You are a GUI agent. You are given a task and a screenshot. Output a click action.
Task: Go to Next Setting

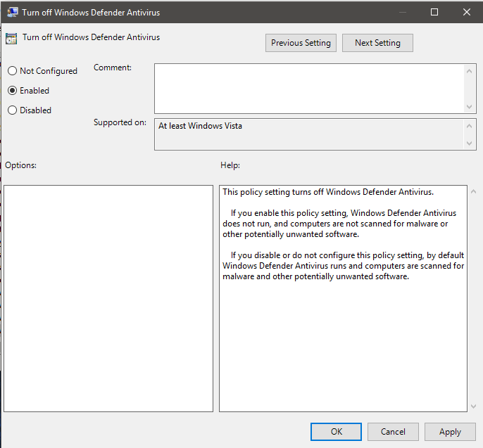[x=377, y=43]
